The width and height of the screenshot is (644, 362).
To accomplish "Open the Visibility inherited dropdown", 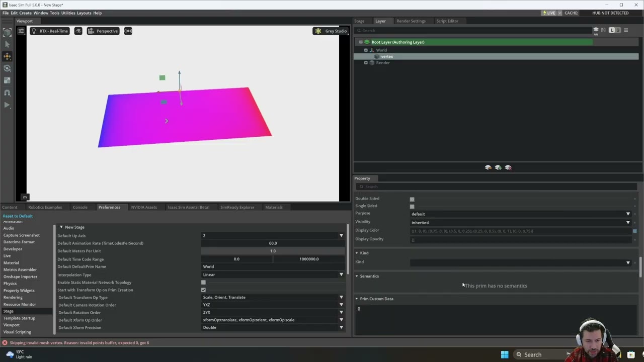I will coord(521,222).
